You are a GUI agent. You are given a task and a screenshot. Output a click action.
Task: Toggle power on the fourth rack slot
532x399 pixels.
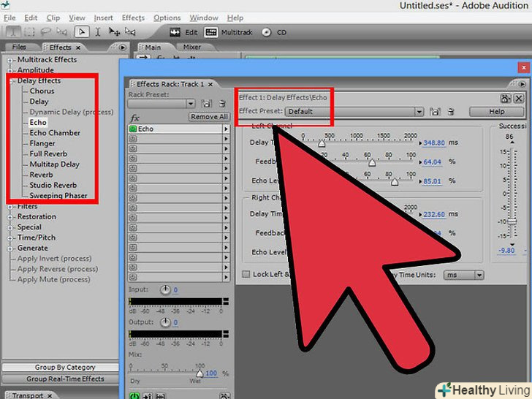coord(133,159)
